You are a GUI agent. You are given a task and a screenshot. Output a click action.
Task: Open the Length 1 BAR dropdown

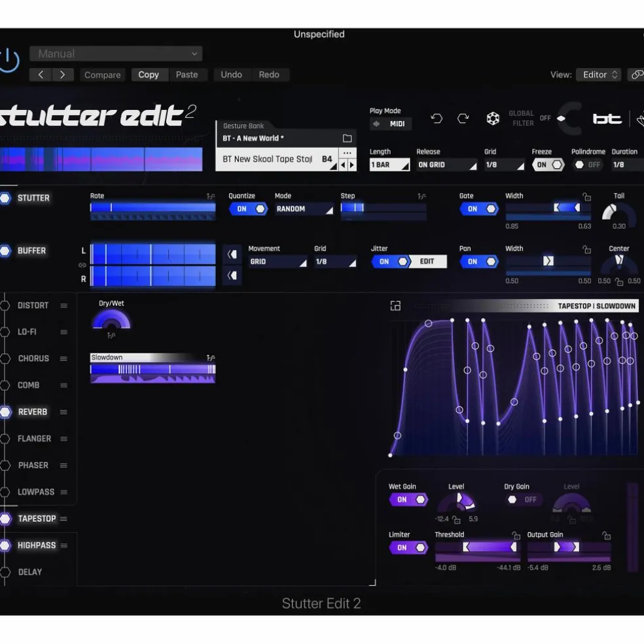click(389, 165)
